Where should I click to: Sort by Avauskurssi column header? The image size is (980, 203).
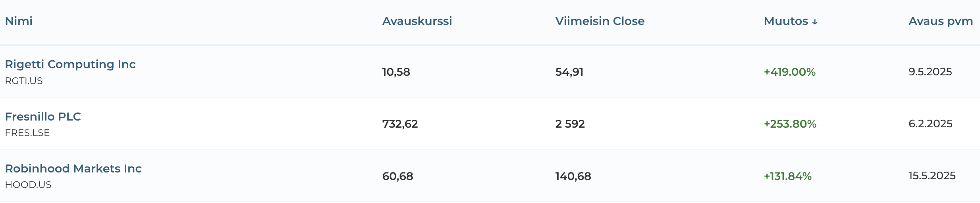pos(417,21)
